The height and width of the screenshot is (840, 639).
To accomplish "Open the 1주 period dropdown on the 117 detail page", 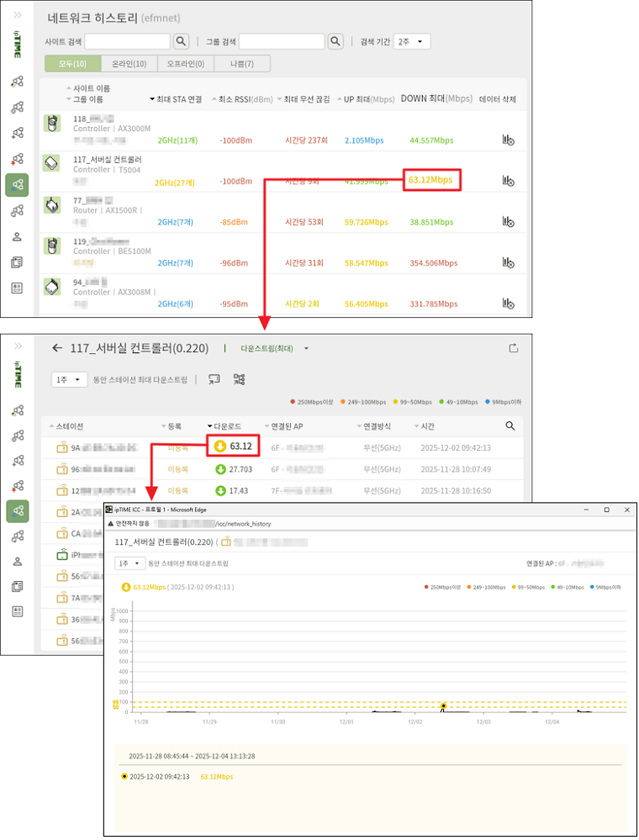I will [69, 380].
